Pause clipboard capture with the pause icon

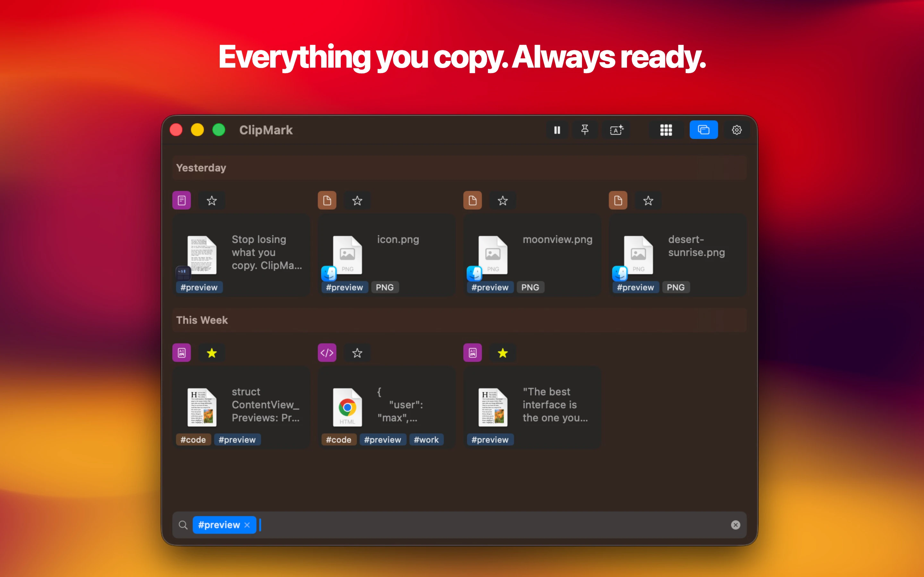point(557,130)
